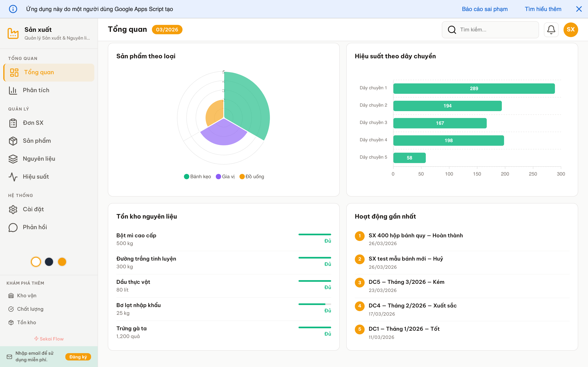Click the factory logo icon in sidebar
Screen dimensions: 588x367
click(13, 33)
